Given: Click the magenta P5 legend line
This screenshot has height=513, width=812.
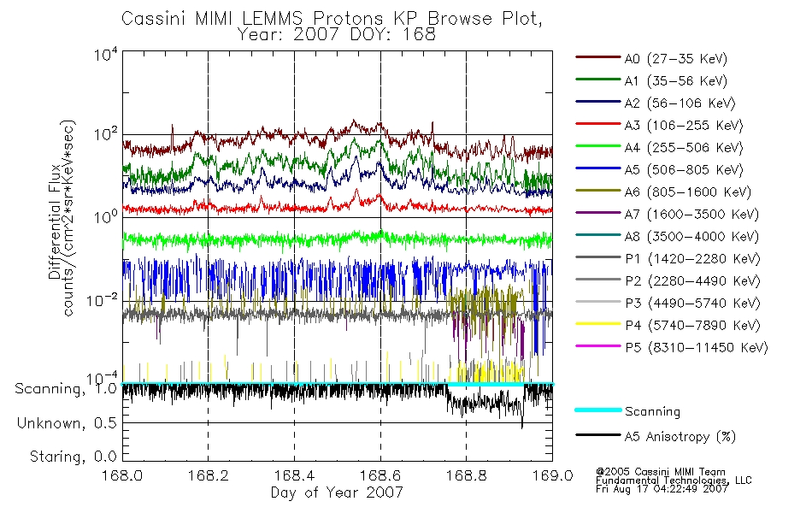Looking at the screenshot, I should pos(598,346).
